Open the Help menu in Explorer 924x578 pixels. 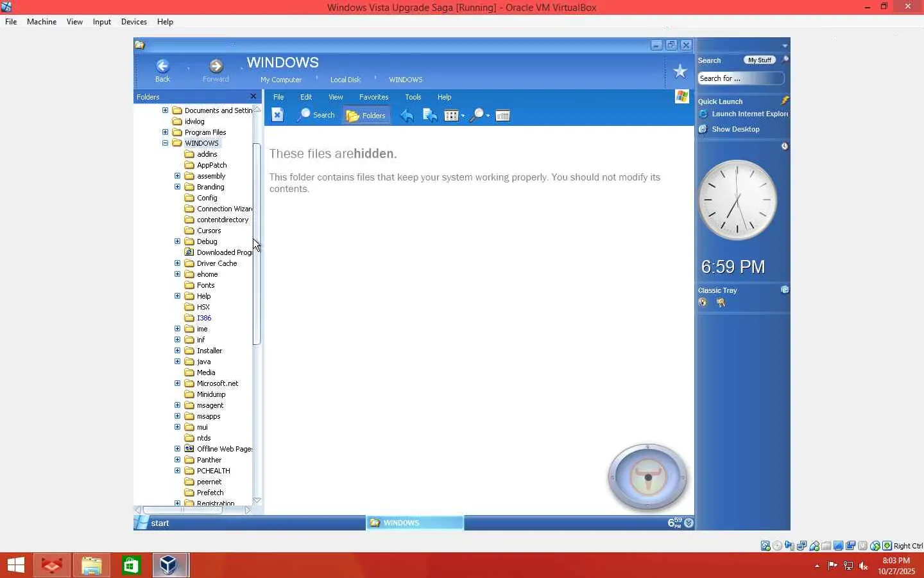pos(445,97)
